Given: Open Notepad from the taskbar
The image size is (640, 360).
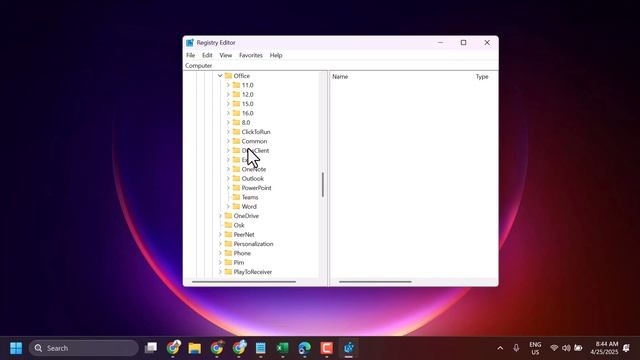Looking at the screenshot, I should click(260, 348).
